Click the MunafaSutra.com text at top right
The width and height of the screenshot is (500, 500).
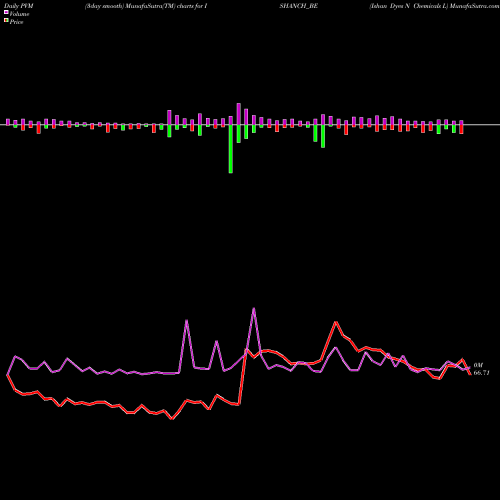click(x=474, y=6)
